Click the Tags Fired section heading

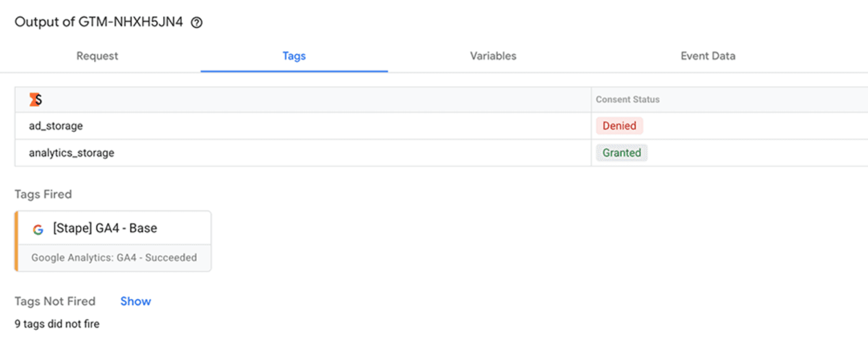[x=43, y=194]
